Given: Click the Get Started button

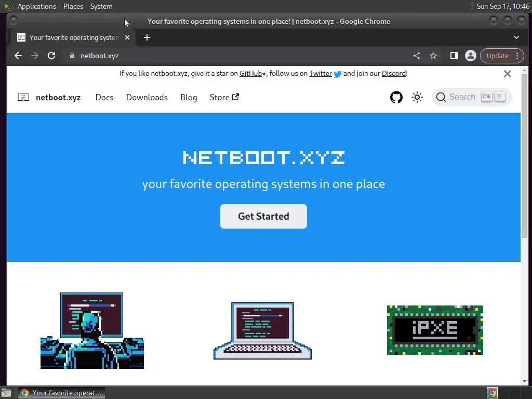Looking at the screenshot, I should (263, 216).
